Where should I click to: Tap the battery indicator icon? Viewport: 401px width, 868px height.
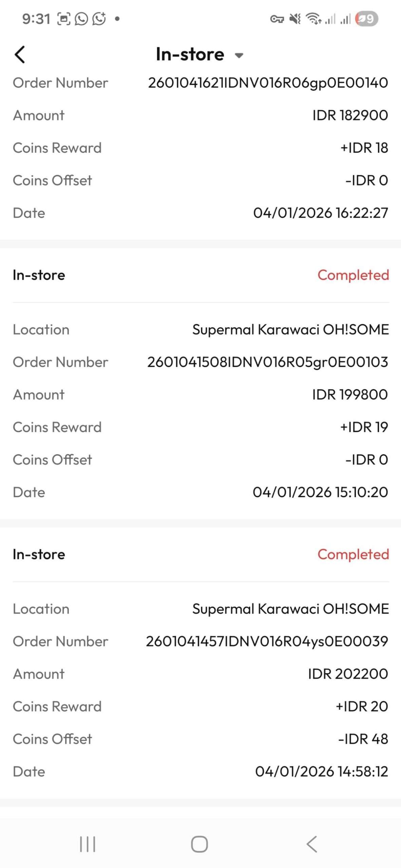point(366,19)
